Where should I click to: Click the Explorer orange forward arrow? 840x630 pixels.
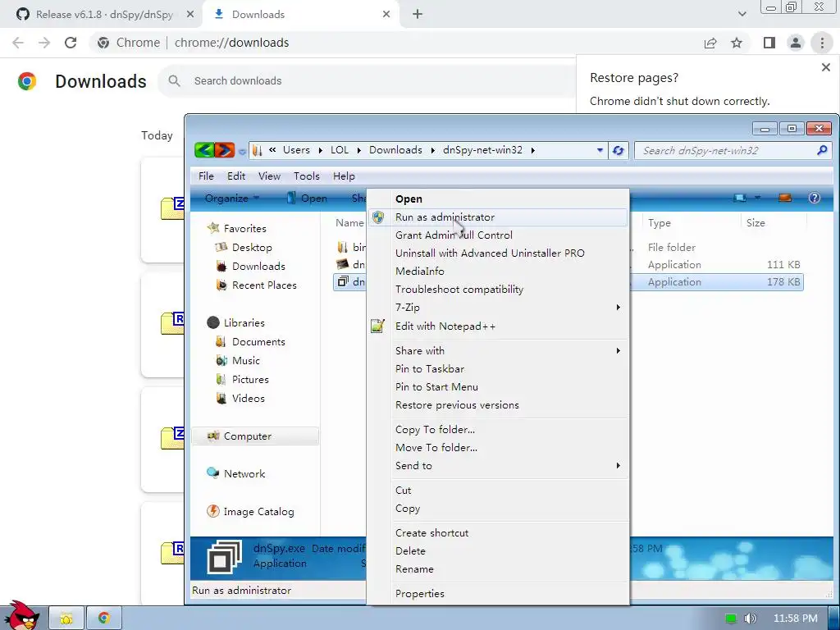(225, 150)
